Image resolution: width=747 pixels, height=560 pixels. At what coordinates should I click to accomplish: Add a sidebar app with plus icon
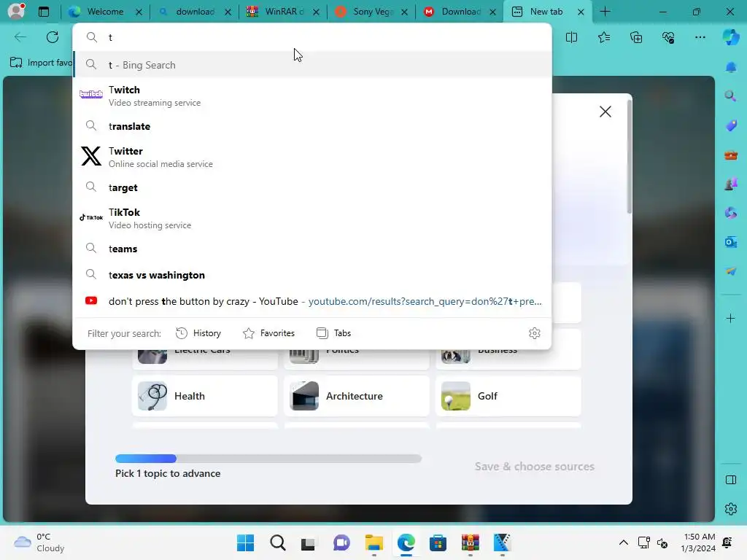731,318
